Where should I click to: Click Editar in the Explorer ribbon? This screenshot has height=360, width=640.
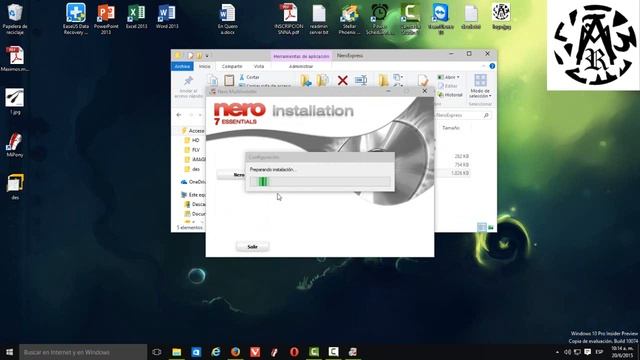click(447, 86)
